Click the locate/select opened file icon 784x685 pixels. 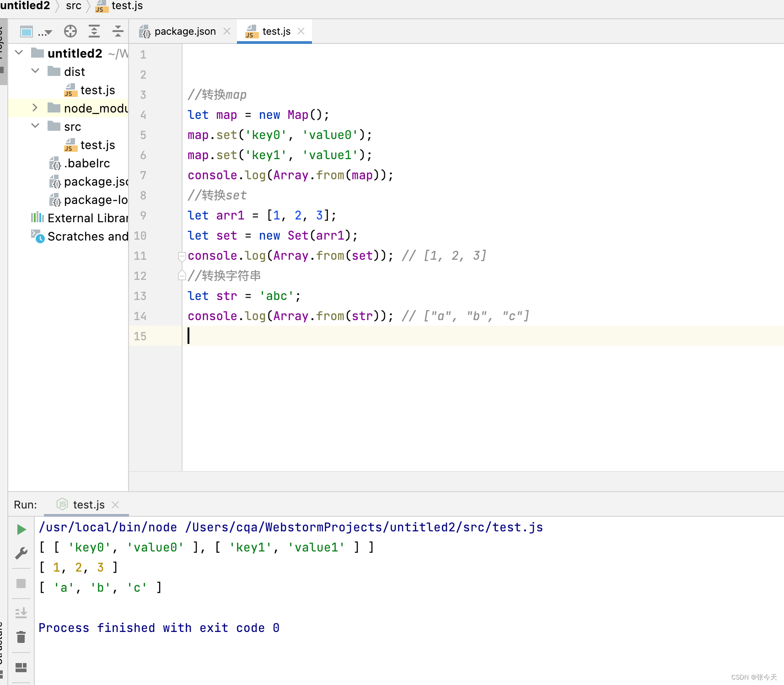tap(70, 31)
